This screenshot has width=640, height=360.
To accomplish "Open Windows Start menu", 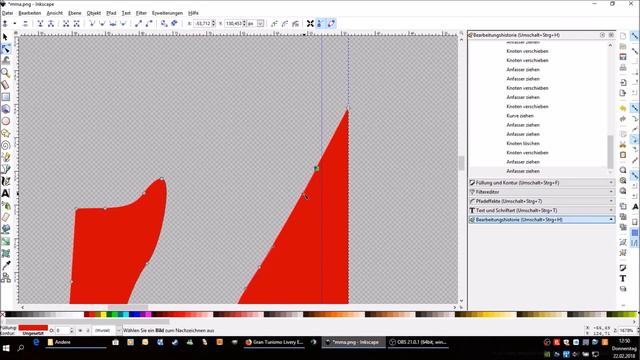I will pos(6,348).
